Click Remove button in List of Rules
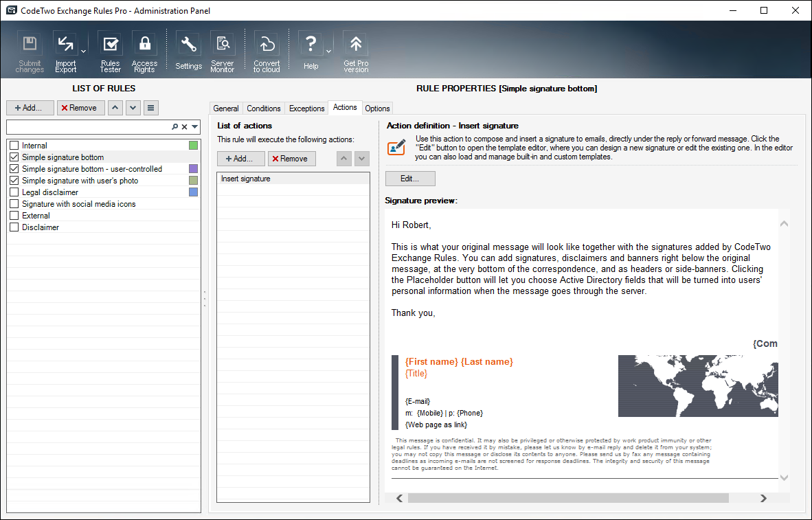Screen dimensions: 812x520 (81, 108)
